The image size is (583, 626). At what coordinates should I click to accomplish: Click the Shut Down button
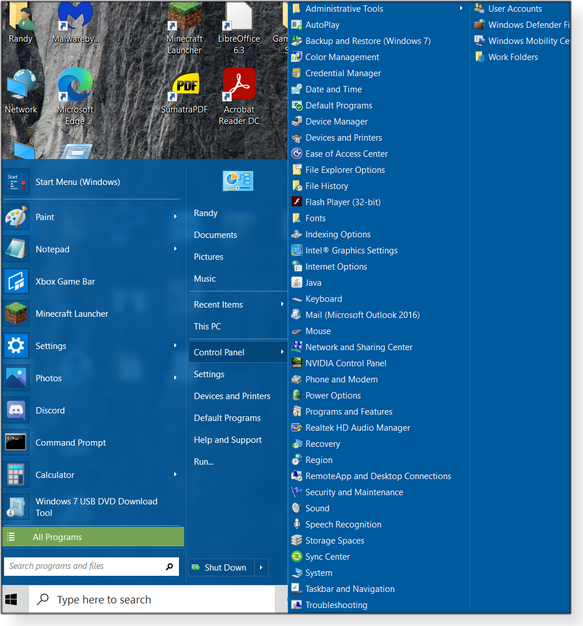(221, 567)
